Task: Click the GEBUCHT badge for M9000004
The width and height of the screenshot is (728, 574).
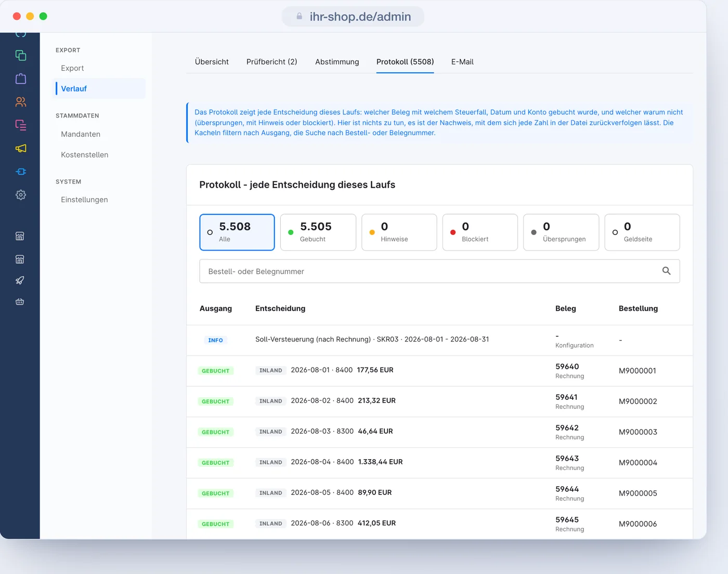Action: 216,463
